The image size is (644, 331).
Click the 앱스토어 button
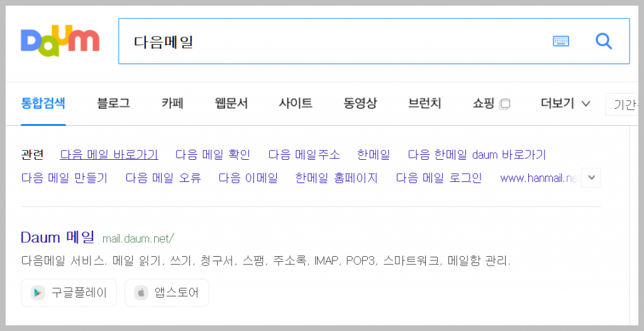(167, 293)
